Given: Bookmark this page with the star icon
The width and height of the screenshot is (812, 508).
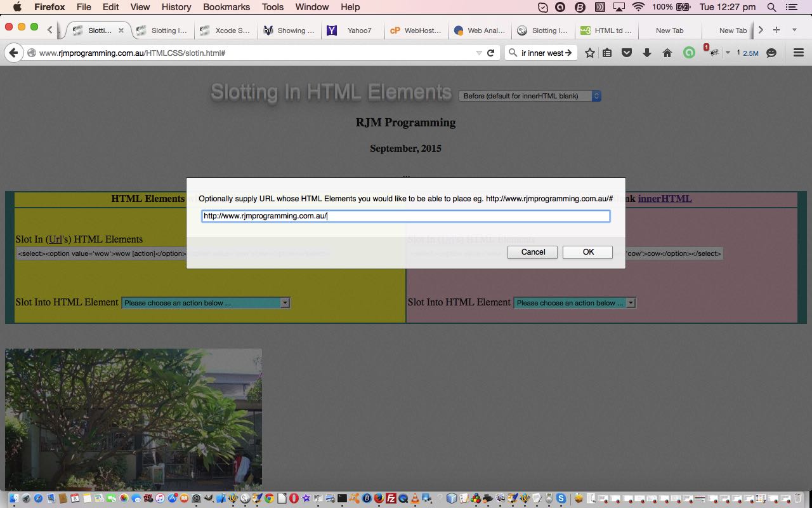Looking at the screenshot, I should [x=589, y=53].
